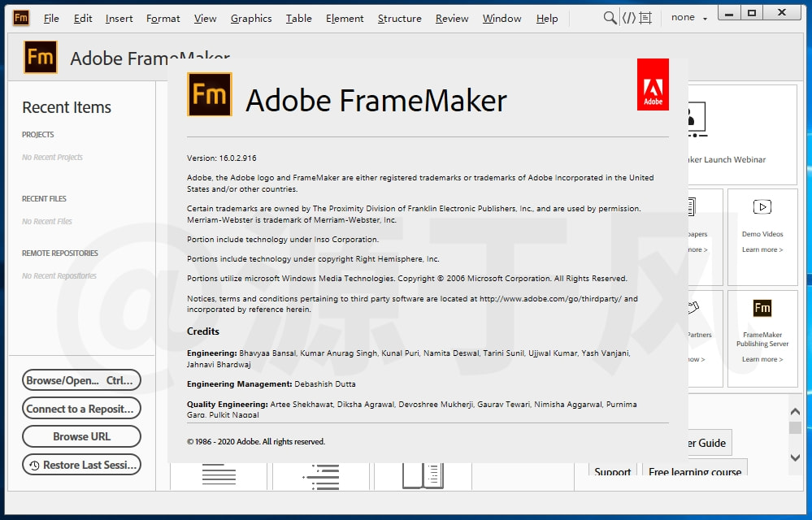812x520 pixels.
Task: Click the FrameMaker Publishing Server Fm icon
Action: [762, 309]
